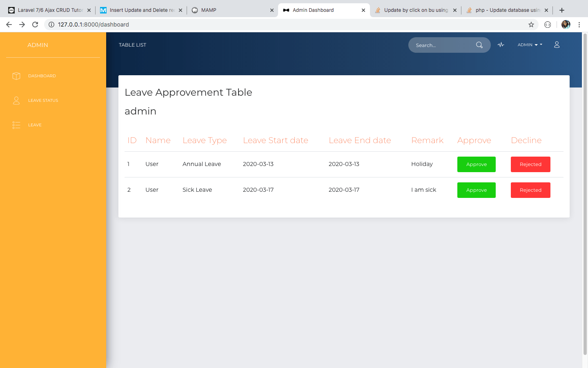Open the Chrome profile avatar
This screenshot has height=368, width=588.
point(566,25)
